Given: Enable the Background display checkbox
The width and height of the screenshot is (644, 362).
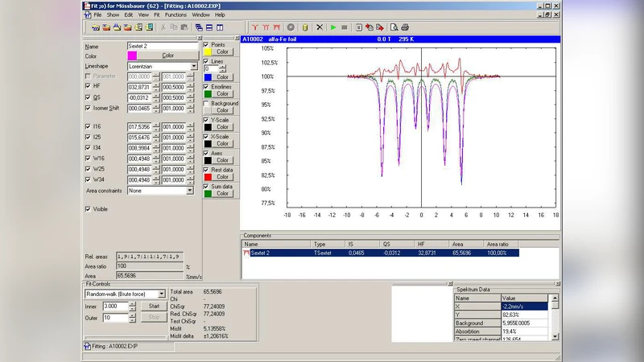Looking at the screenshot, I should point(207,104).
